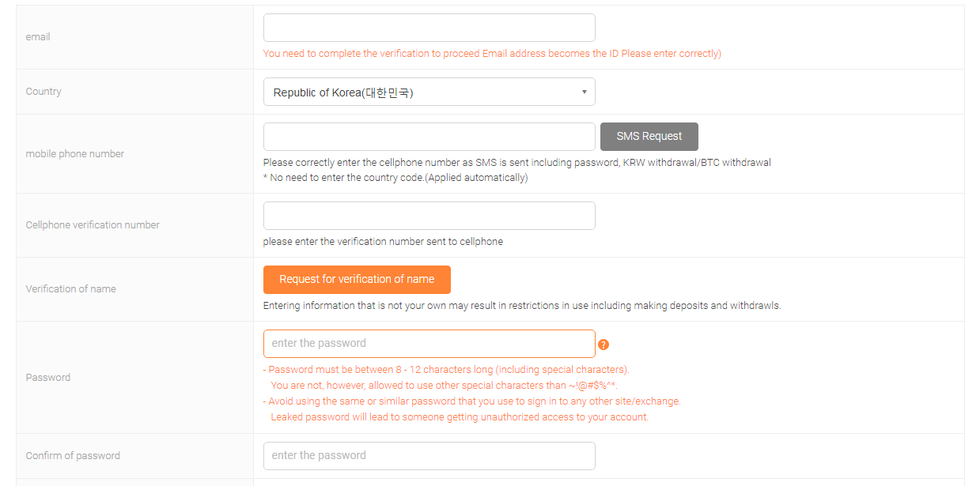The height and width of the screenshot is (486, 980).
Task: Click the 'Cellphone verification number' label
Action: (93, 225)
